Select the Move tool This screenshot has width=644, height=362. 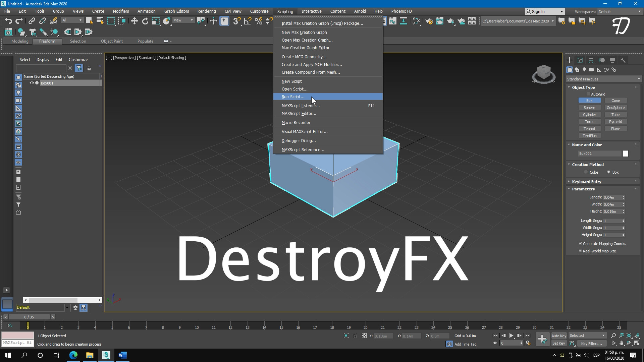coord(134,21)
